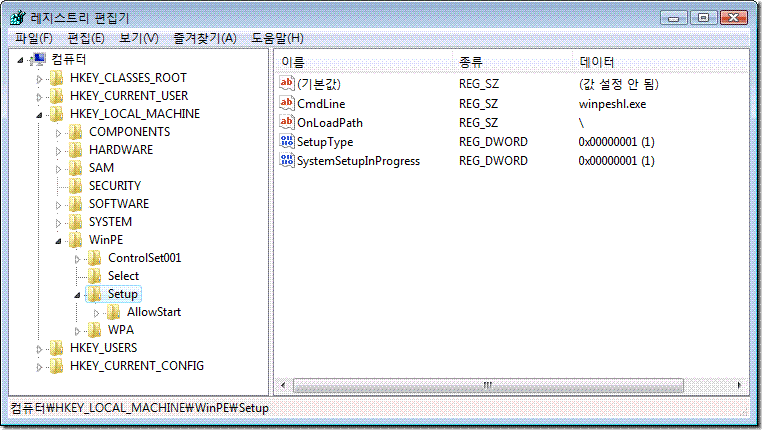762x430 pixels.
Task: Click AllowStart folder icon
Action: pyautogui.click(x=114, y=311)
